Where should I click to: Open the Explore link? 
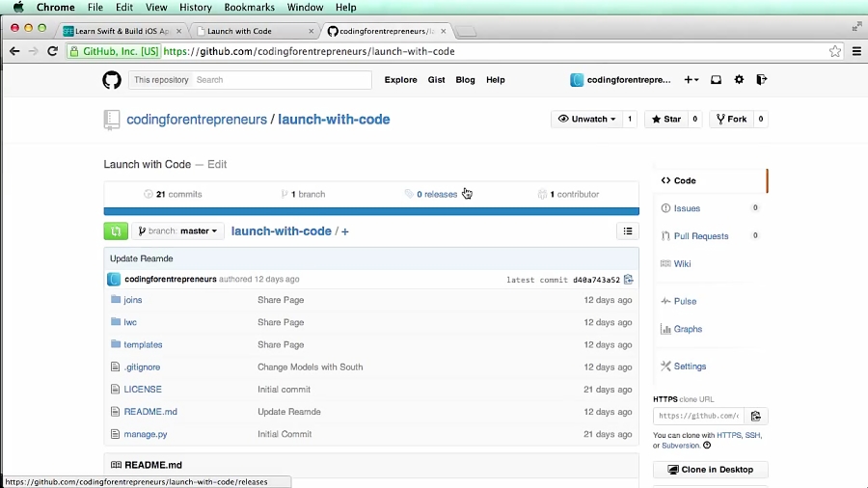(401, 80)
